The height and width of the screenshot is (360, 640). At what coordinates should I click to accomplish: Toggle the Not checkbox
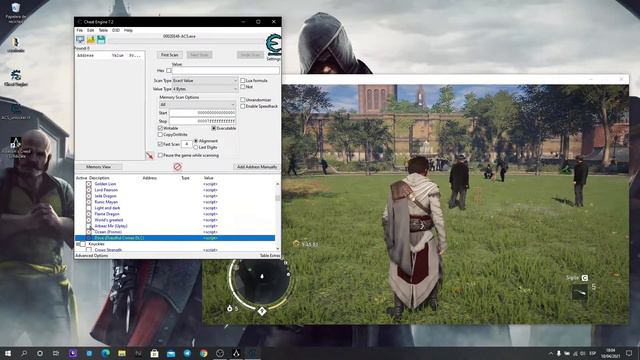pyautogui.click(x=242, y=87)
